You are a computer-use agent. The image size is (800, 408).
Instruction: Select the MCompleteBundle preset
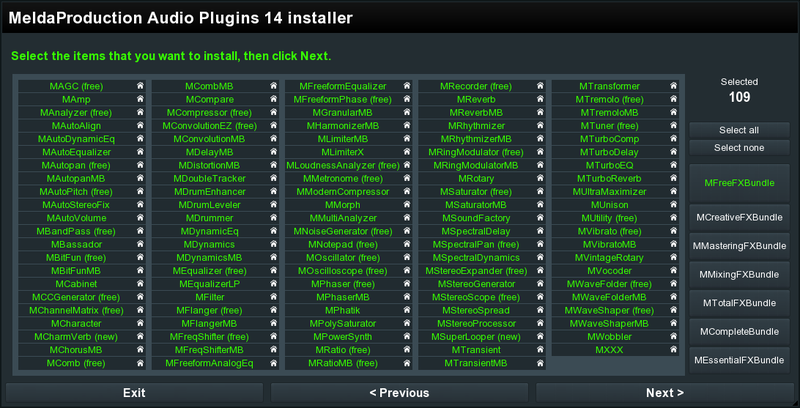coord(739,332)
